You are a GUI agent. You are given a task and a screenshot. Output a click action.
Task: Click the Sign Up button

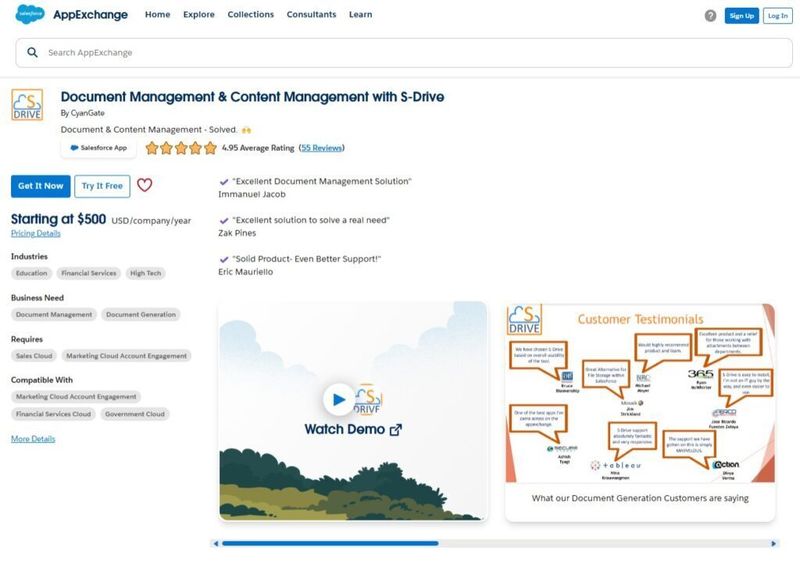741,16
